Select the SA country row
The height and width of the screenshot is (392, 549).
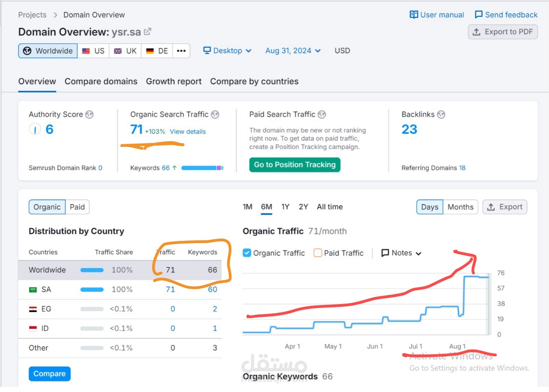[120, 289]
